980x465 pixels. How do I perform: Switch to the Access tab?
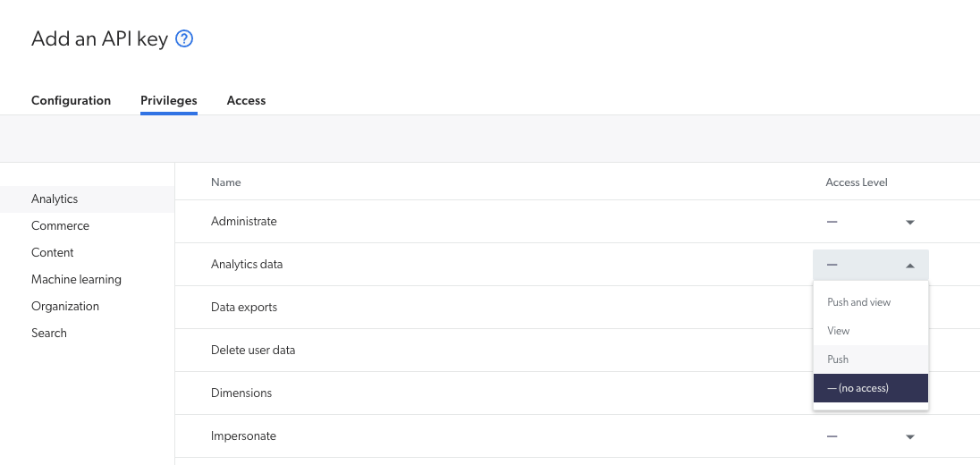coord(246,100)
